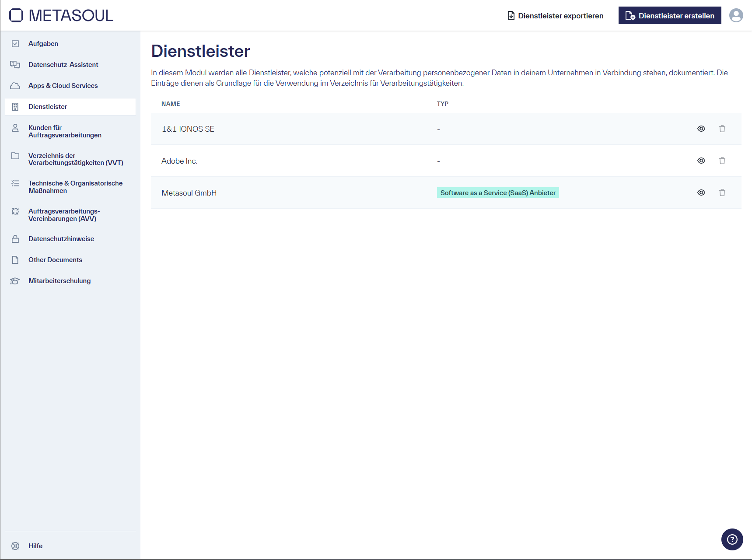Open Verzeichnis der Verarbeitungstätigkeiten (VVT)
Image resolution: width=752 pixels, height=560 pixels.
click(x=75, y=159)
